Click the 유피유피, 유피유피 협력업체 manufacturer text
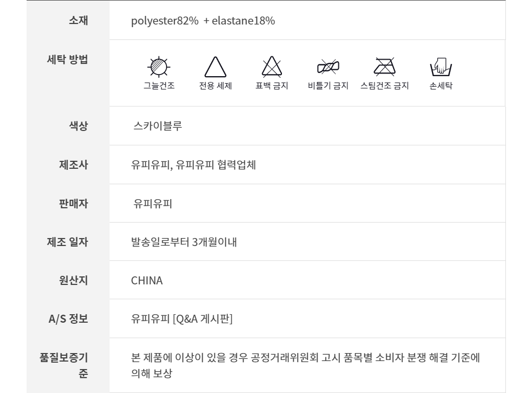The height and width of the screenshot is (393, 532). (194, 165)
